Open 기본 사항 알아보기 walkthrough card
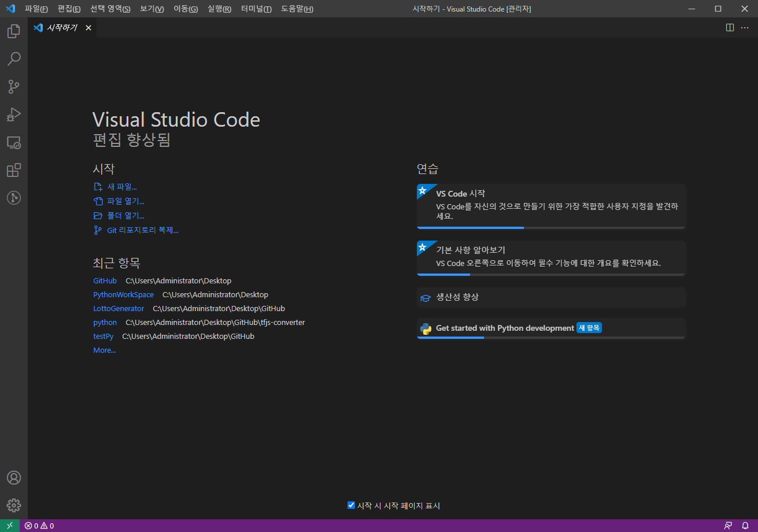This screenshot has height=532, width=758. (x=551, y=258)
